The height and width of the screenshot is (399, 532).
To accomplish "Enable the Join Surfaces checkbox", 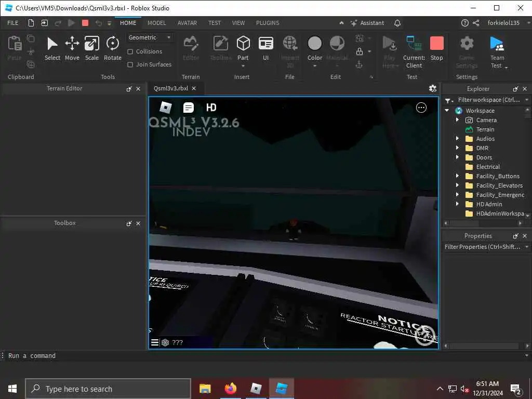I will (130, 64).
